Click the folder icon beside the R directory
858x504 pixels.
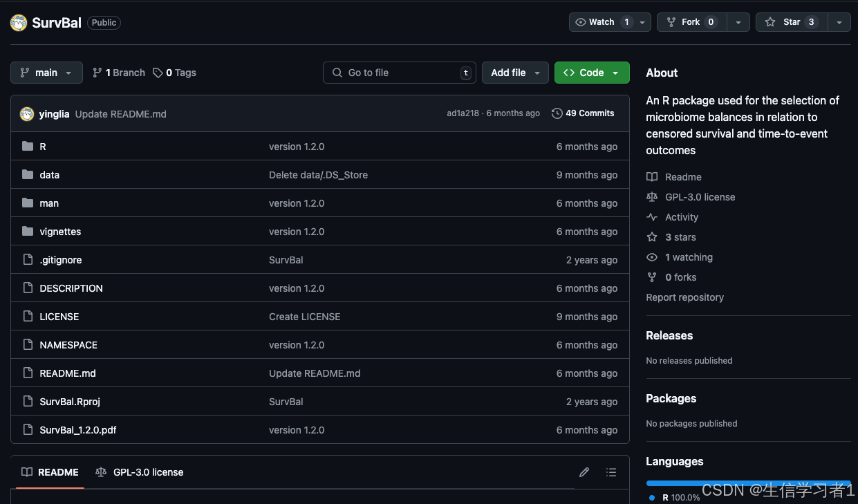28,147
